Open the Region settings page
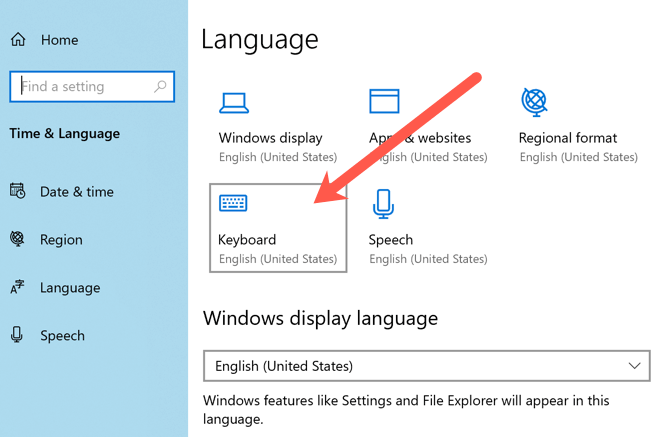The height and width of the screenshot is (437, 672). click(61, 240)
